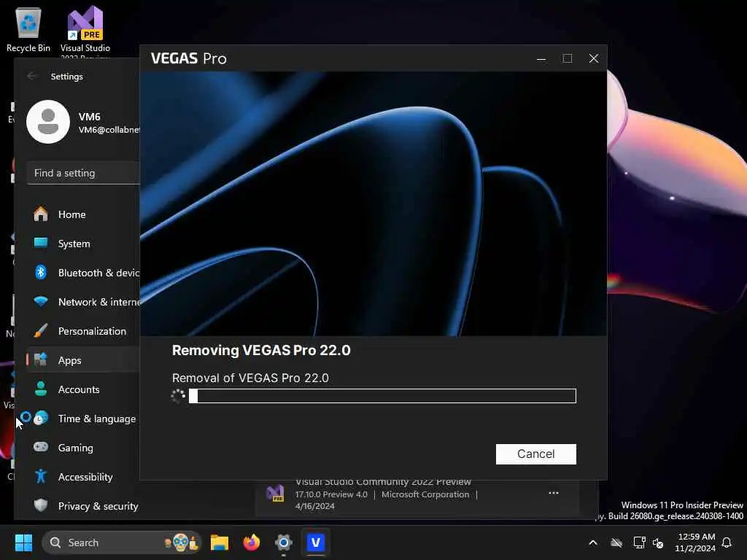Open Visual Studio Preview desktop shortcut
747x560 pixels.
point(85,31)
